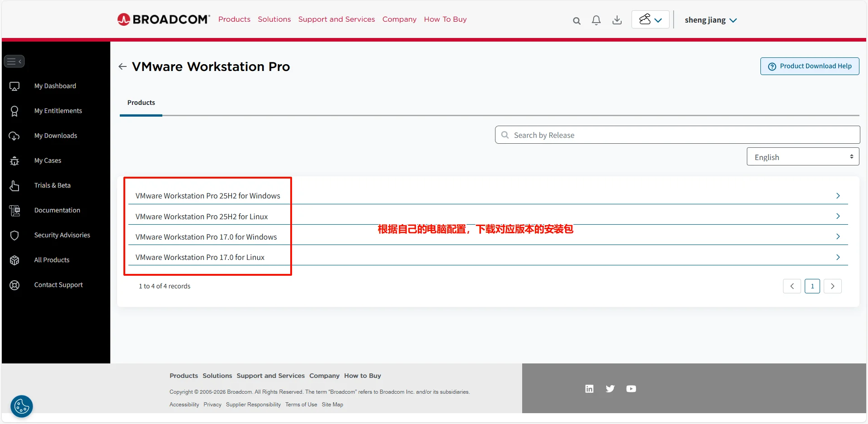Image resolution: width=868 pixels, height=424 pixels.
Task: Open Broadcom's YouTube channel icon
Action: click(x=631, y=389)
